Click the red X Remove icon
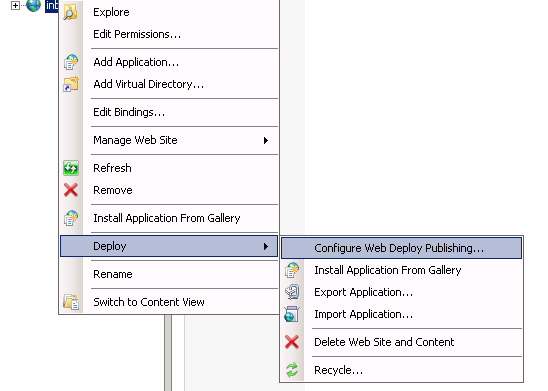This screenshot has width=548, height=391. (71, 190)
